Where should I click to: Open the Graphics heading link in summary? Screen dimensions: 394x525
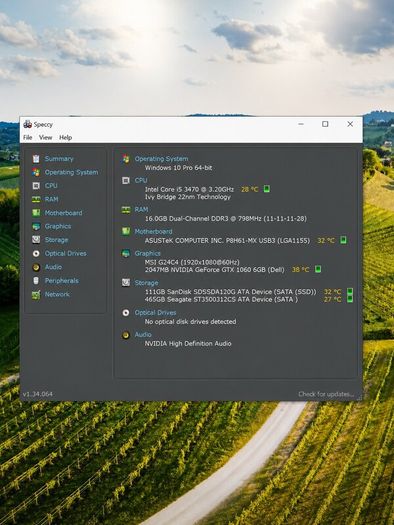[x=147, y=253]
